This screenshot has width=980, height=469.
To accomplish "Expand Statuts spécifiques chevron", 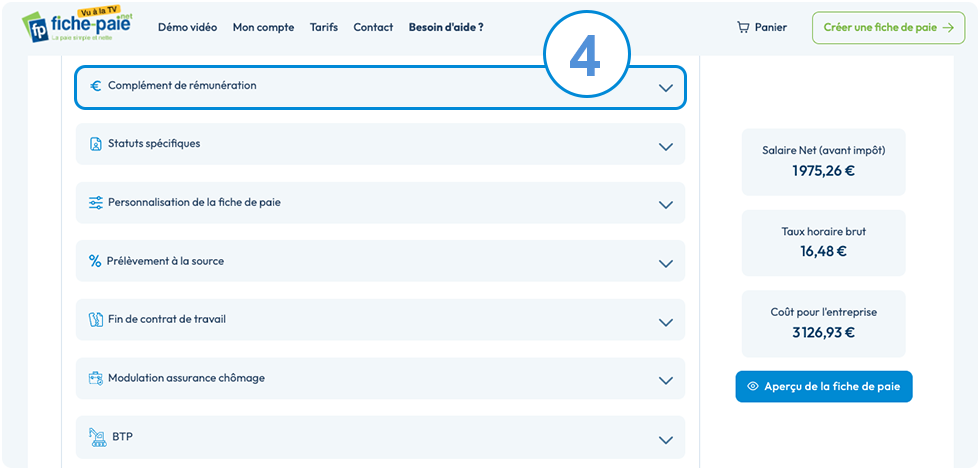I will (666, 147).
